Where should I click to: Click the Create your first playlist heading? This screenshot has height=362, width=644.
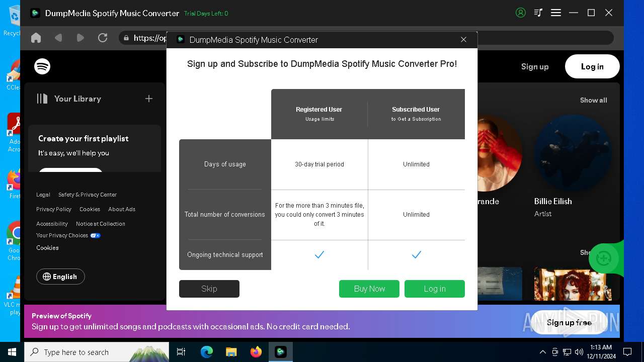coord(84,138)
